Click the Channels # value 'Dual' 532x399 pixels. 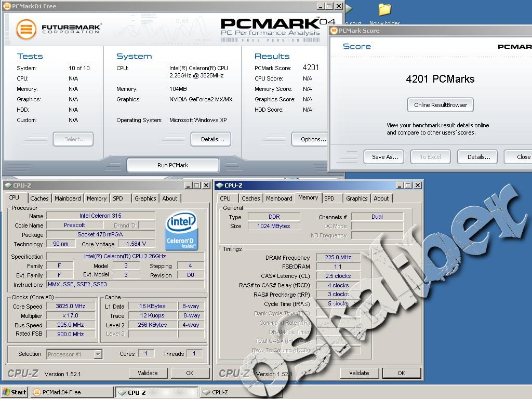[x=377, y=217]
